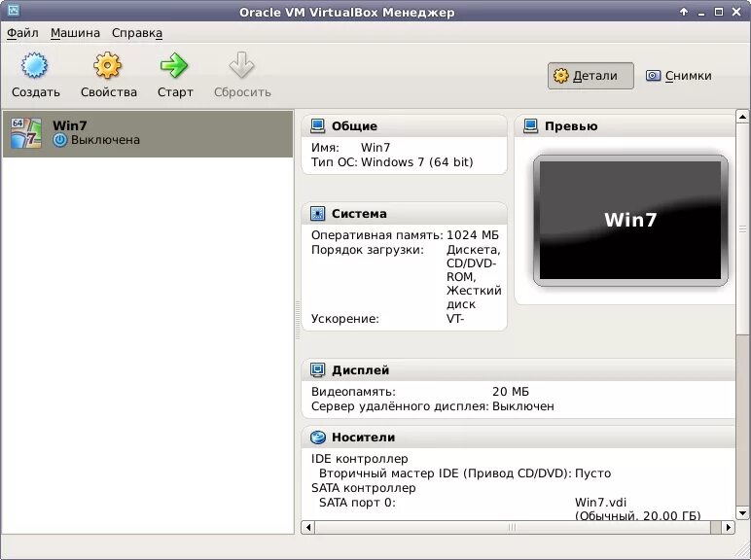
Task: Click the '1024 МБ' memory value
Action: click(x=472, y=235)
